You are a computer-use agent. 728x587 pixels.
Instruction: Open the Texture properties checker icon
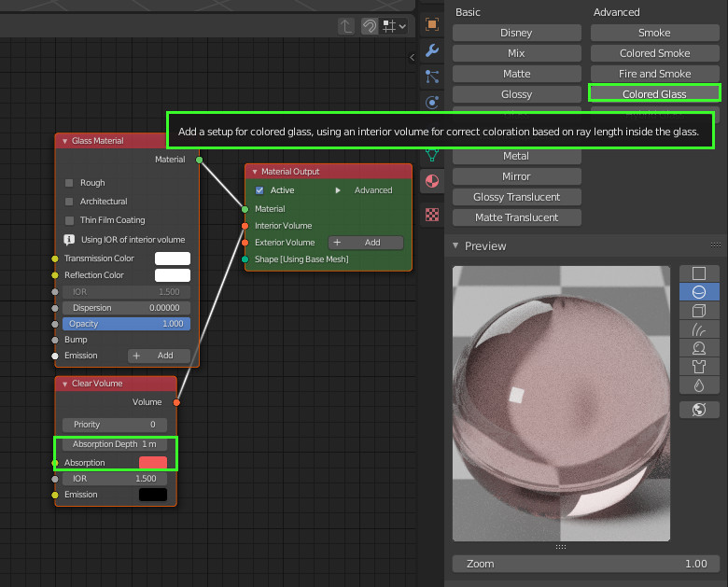tap(431, 215)
